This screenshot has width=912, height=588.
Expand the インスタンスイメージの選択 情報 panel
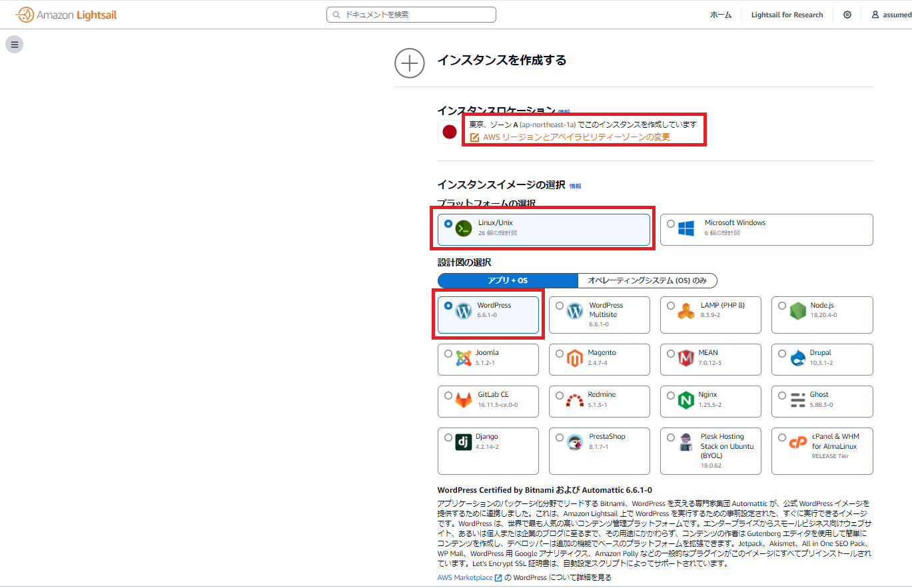point(574,186)
